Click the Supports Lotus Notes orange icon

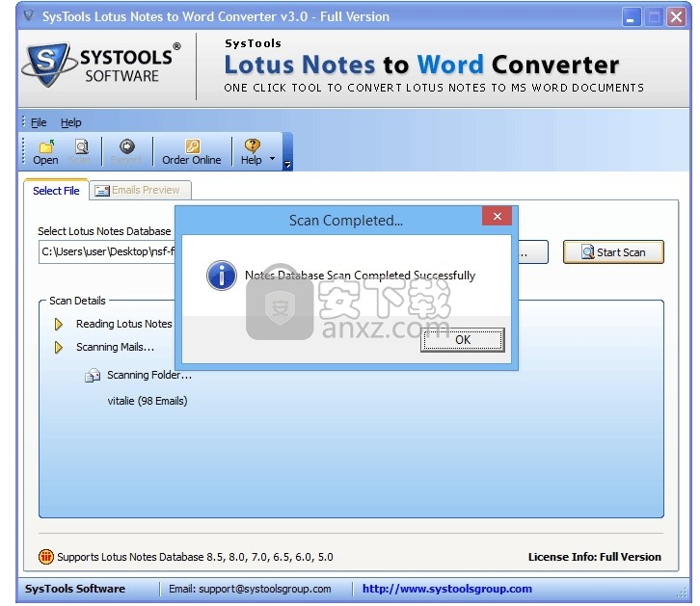(x=45, y=557)
